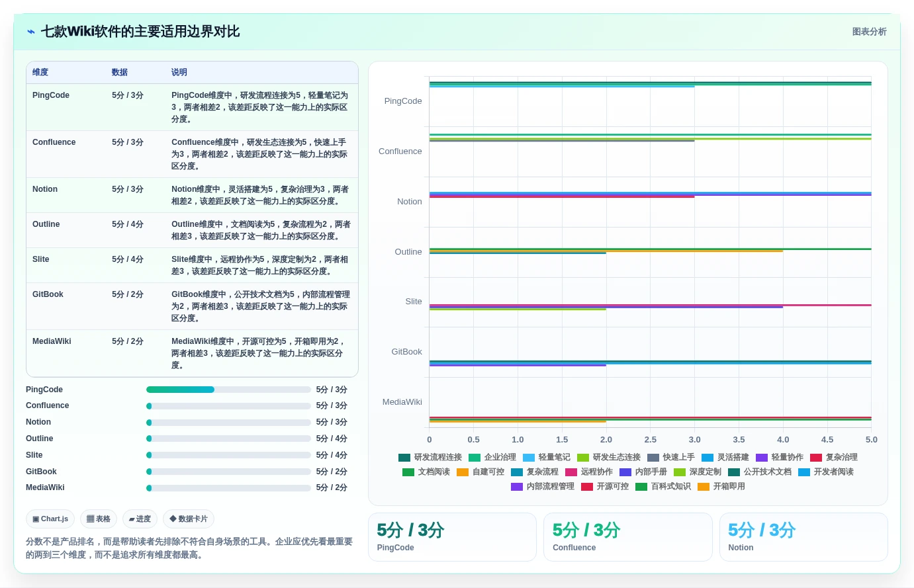Toggle the 轻量笔记 legend series

(x=547, y=457)
